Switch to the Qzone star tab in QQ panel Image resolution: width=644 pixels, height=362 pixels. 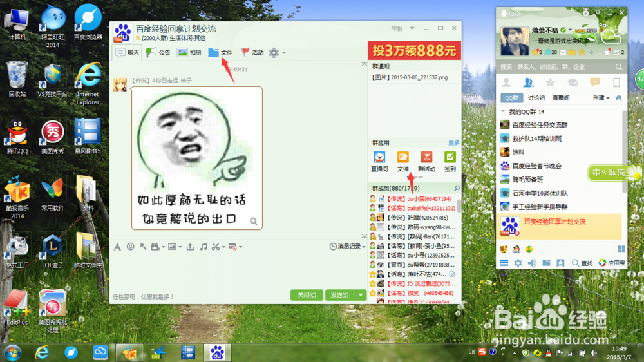click(550, 82)
